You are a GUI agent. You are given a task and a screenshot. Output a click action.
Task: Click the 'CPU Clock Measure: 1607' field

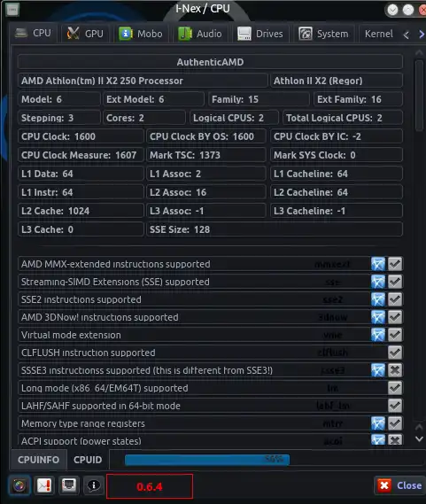coord(81,155)
